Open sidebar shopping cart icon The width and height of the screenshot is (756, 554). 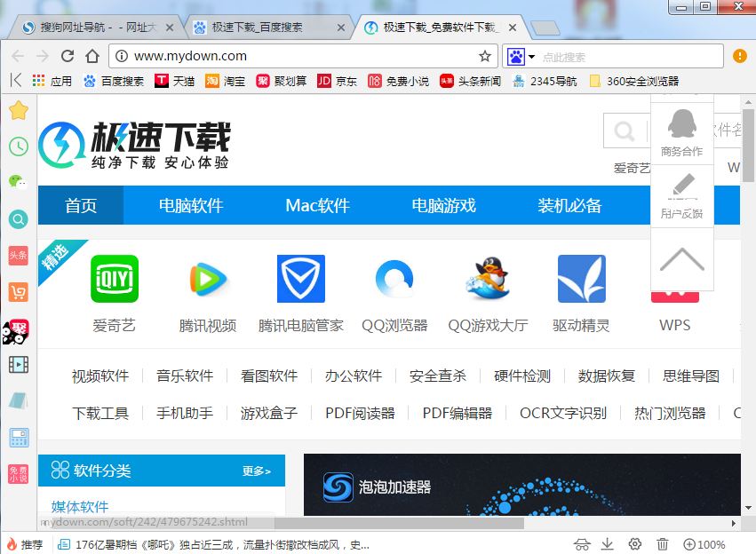[19, 292]
